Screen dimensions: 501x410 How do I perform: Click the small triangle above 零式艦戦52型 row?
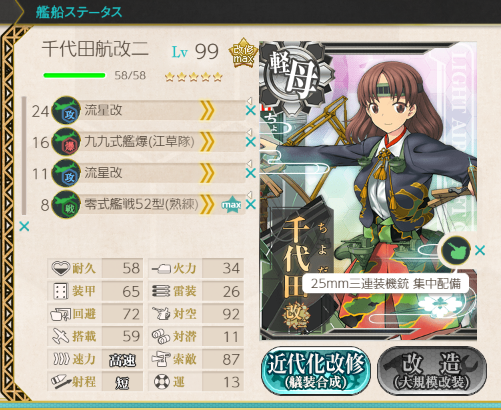point(249,195)
